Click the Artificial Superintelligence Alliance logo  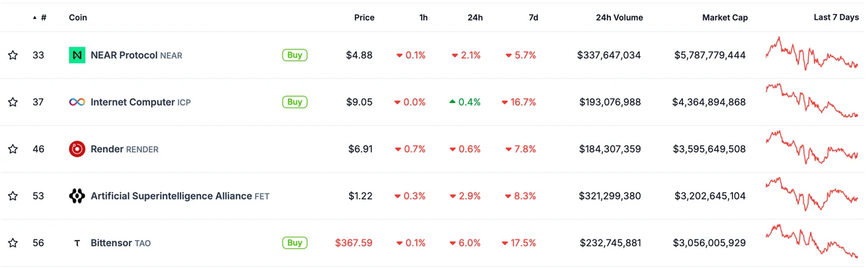pos(77,196)
